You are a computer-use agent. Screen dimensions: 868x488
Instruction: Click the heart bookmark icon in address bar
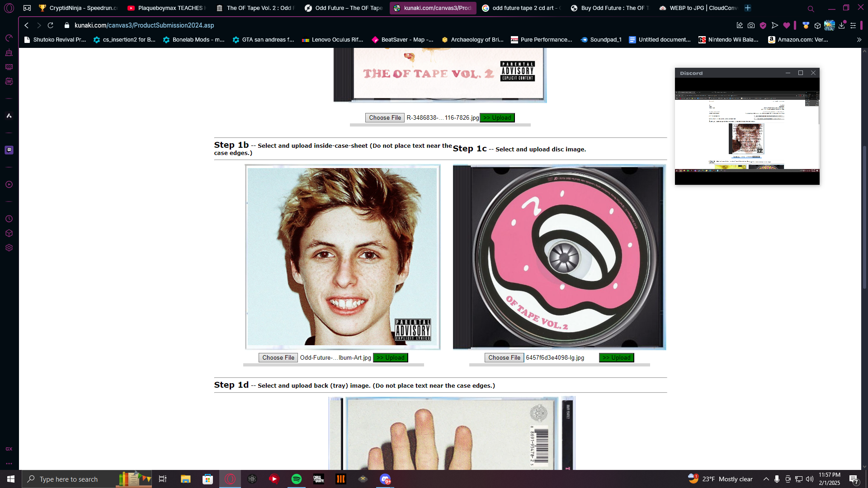coord(787,25)
